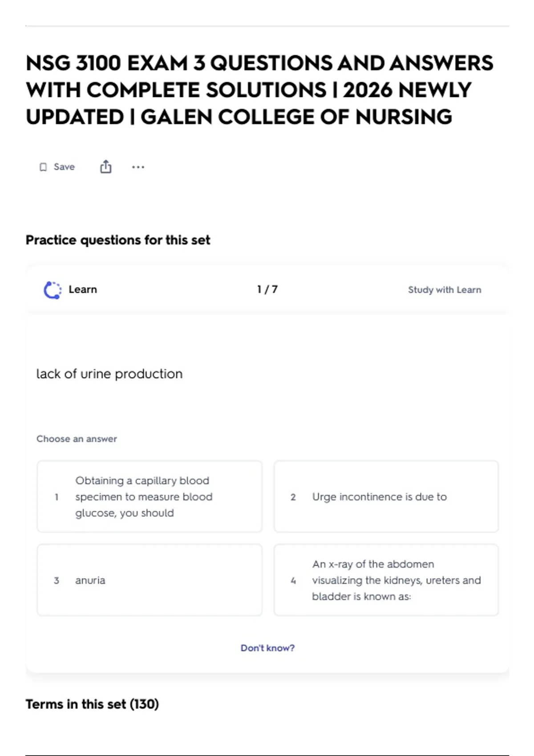
Task: Click number 2 beside Urge incontinence
Action: tap(293, 497)
